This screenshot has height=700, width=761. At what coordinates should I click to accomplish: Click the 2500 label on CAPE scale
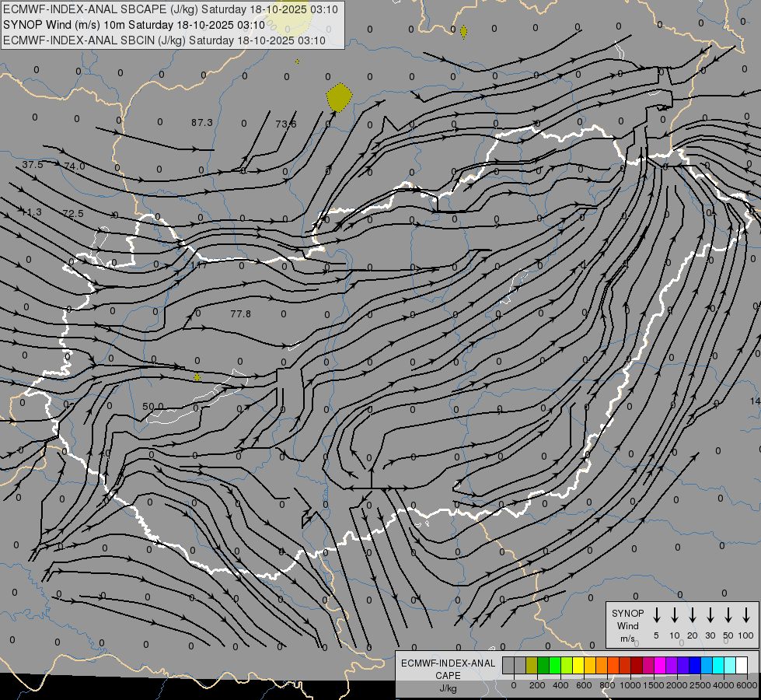point(700,685)
